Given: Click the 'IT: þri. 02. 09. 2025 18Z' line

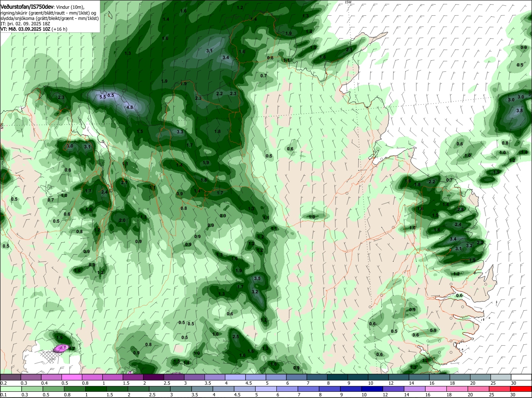Looking at the screenshot, I should (x=26, y=24).
